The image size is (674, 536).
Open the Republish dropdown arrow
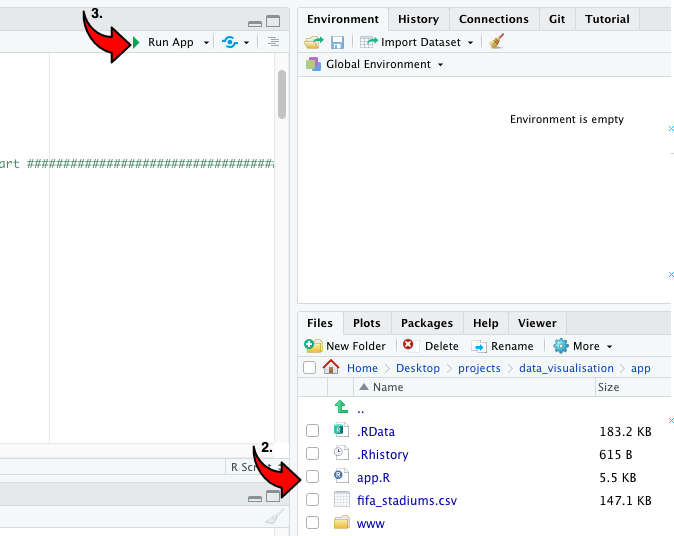[246, 43]
